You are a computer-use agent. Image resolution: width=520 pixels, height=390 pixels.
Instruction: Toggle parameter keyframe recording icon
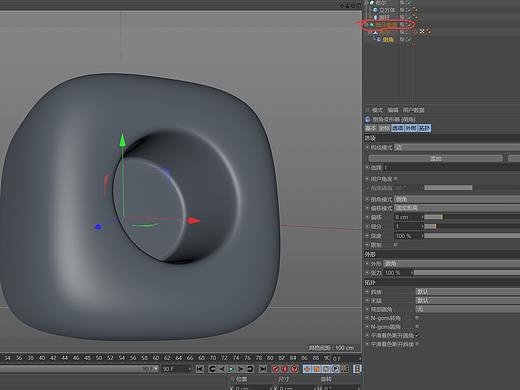point(335,369)
